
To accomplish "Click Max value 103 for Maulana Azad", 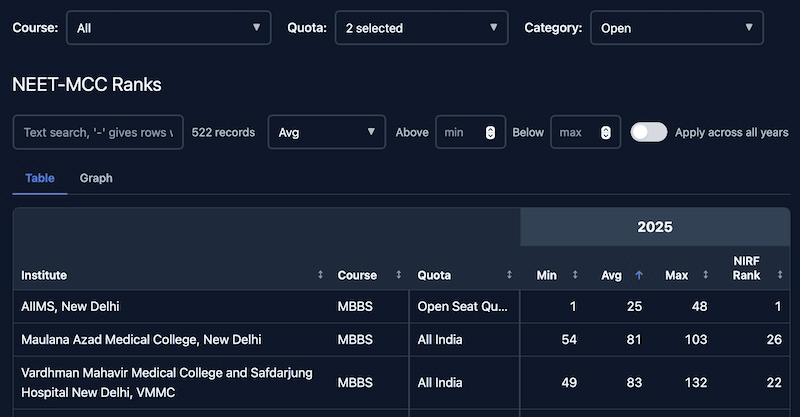I will [696, 339].
